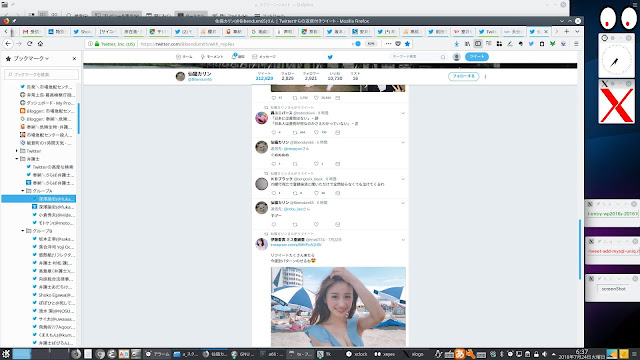
Task: Open the KDE application launcher icon
Action: click(6, 354)
